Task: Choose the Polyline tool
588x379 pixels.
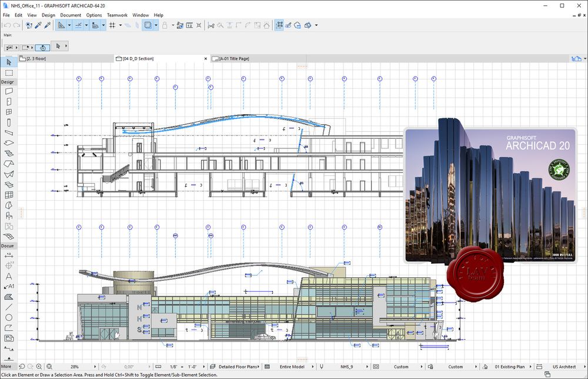Action: [x=9, y=328]
